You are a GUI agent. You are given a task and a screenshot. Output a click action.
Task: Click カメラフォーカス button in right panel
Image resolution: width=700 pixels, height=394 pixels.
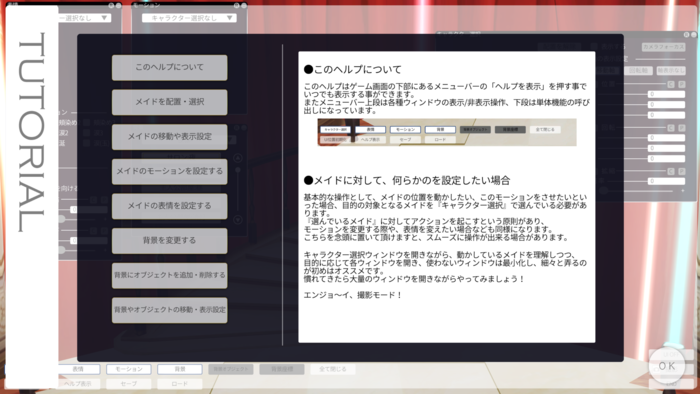[x=663, y=46]
